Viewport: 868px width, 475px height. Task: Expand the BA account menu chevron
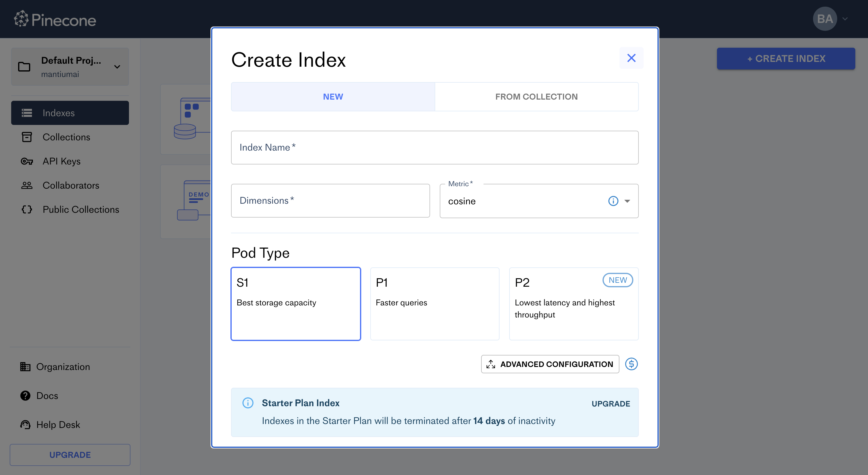pos(845,19)
